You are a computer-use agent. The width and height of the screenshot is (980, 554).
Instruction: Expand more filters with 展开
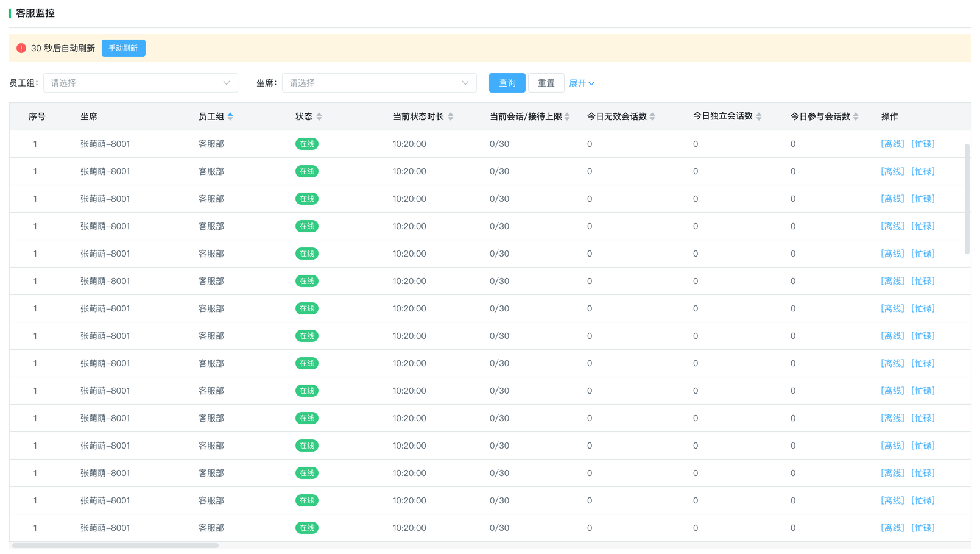tap(582, 83)
